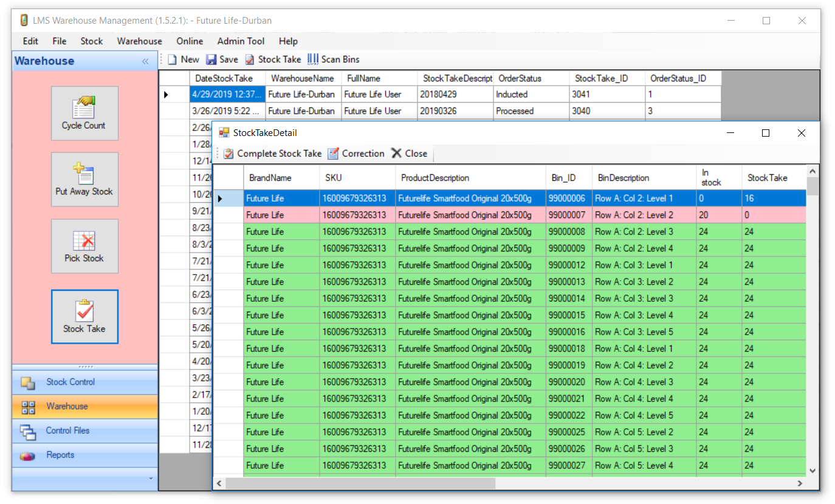Image resolution: width=835 pixels, height=504 pixels.
Task: Click the Save disk toolbar icon
Action: pyautogui.click(x=222, y=60)
